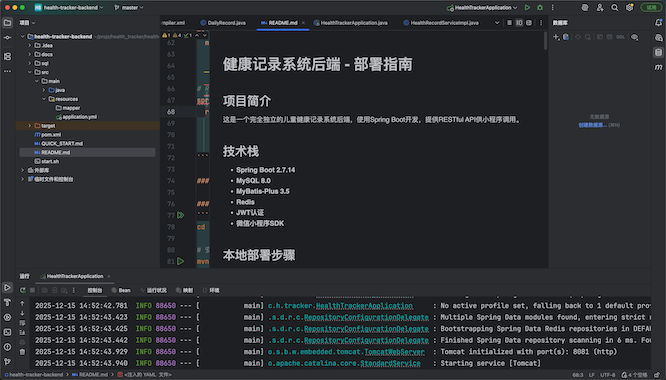The width and height of the screenshot is (666, 380).
Task: Open the Run tool window icon
Action: 8,287
